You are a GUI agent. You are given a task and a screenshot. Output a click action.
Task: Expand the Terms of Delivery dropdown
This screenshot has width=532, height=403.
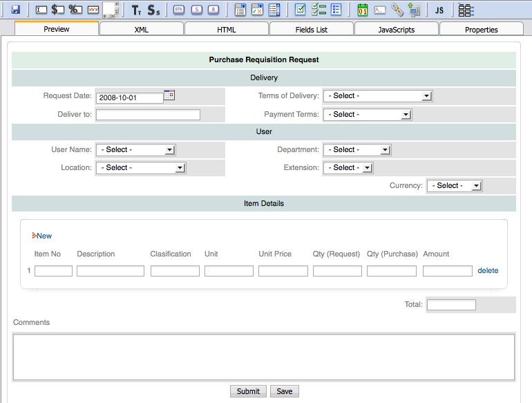[x=378, y=96]
